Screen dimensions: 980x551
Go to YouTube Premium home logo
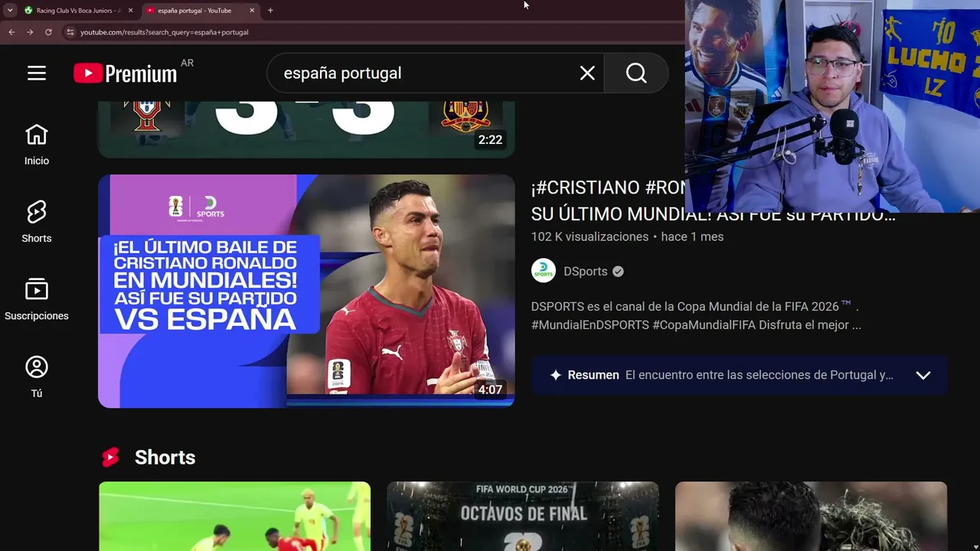(126, 73)
